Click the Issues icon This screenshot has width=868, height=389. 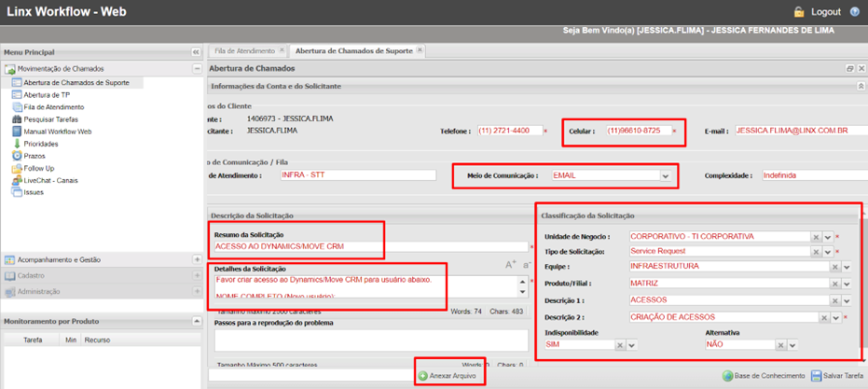tap(17, 192)
